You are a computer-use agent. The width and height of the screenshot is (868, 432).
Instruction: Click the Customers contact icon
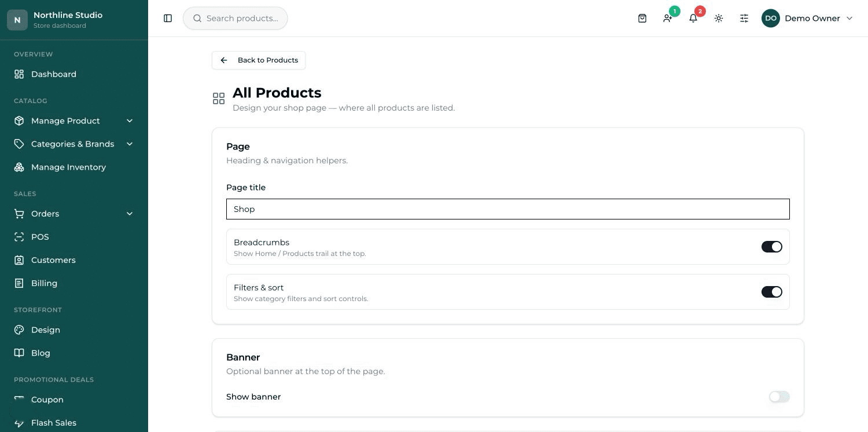19,260
